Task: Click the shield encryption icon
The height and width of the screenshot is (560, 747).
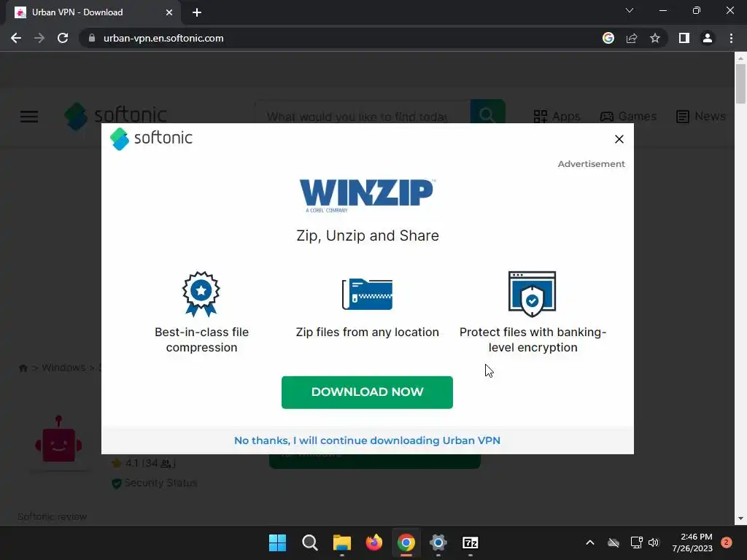Action: (x=532, y=294)
